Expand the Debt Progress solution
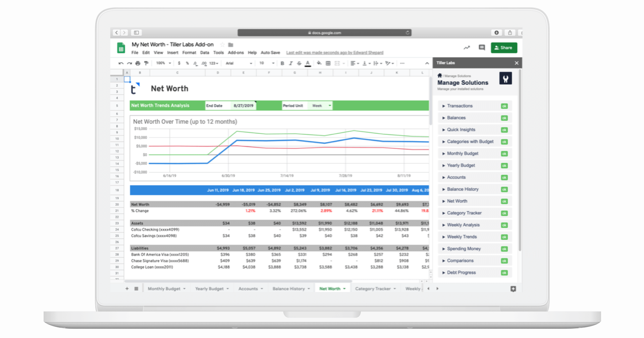644x338 pixels. pos(475,273)
